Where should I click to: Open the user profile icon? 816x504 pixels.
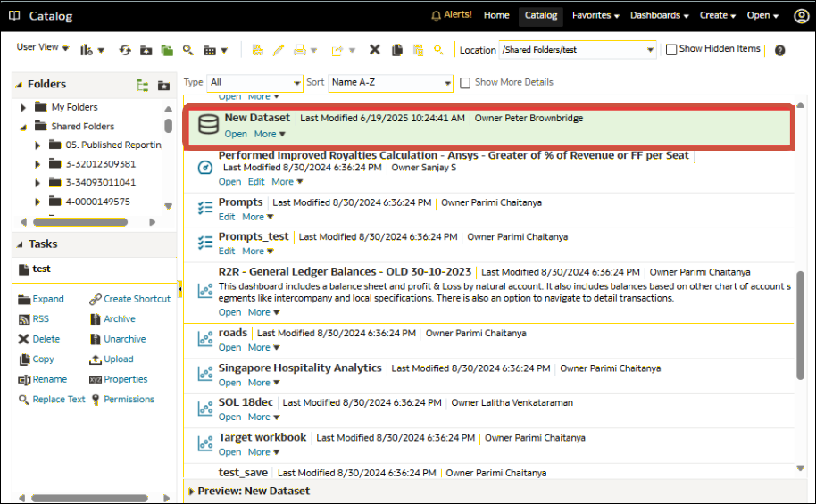801,16
